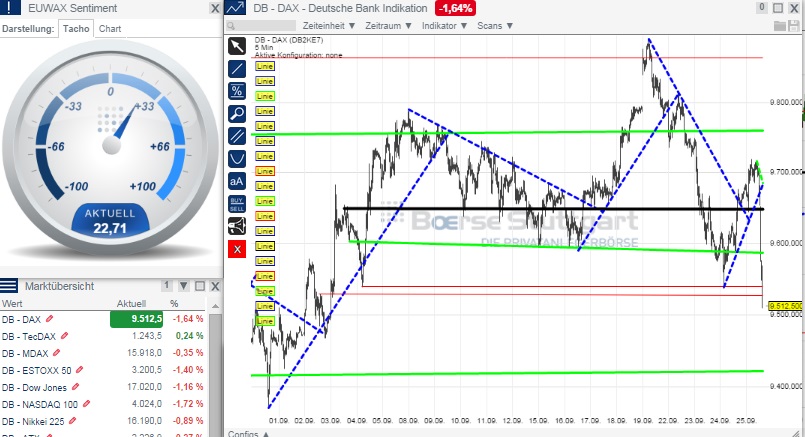Screen dimensions: 805x437
Task: Click the -1,72 % NASDAQ change value
Action: (x=188, y=404)
